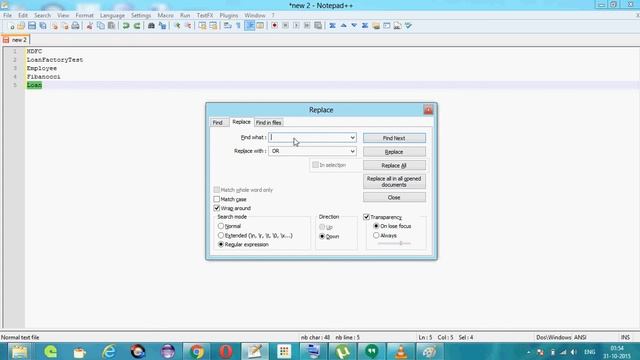Toggle the Transparency checkbox
This screenshot has width=640, height=360.
tap(367, 217)
